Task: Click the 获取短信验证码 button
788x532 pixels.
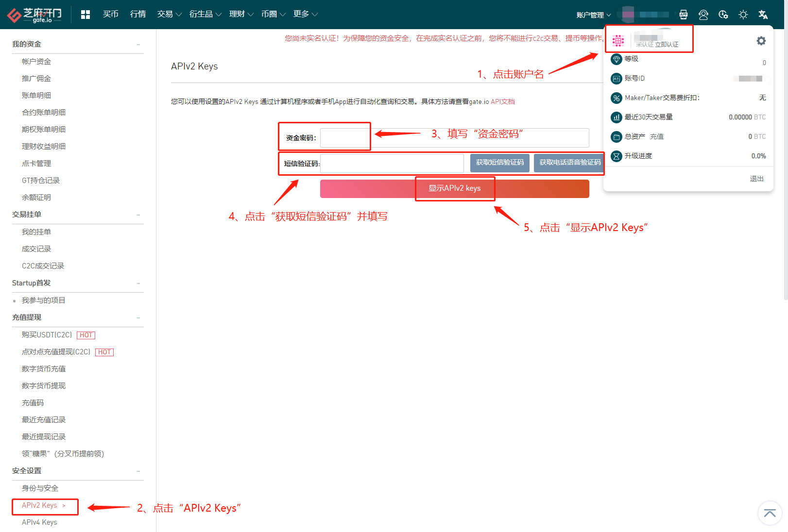Action: [x=500, y=163]
